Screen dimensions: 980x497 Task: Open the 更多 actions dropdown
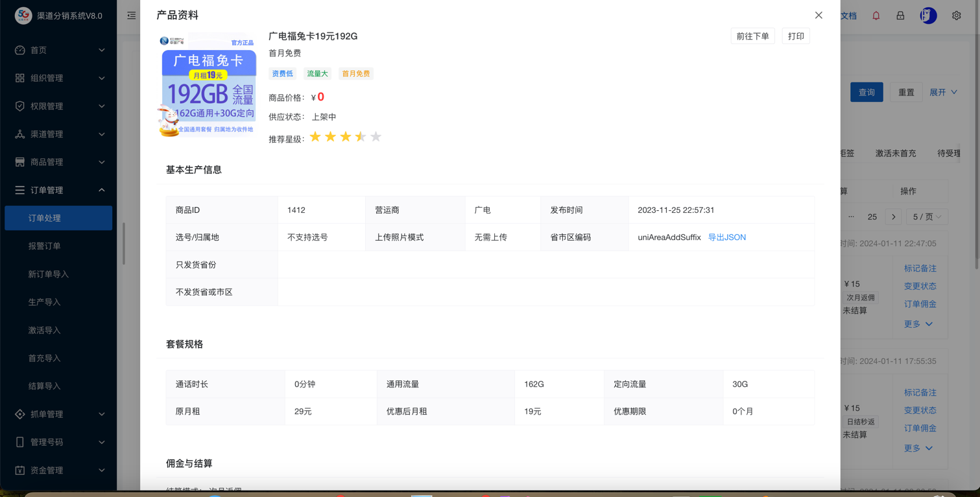[x=918, y=324]
